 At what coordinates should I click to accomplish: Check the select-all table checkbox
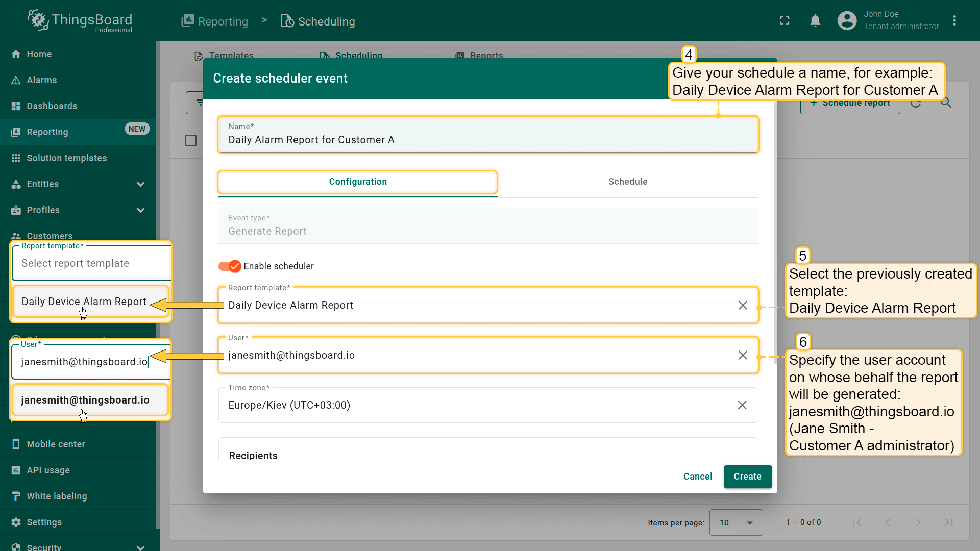pyautogui.click(x=190, y=140)
